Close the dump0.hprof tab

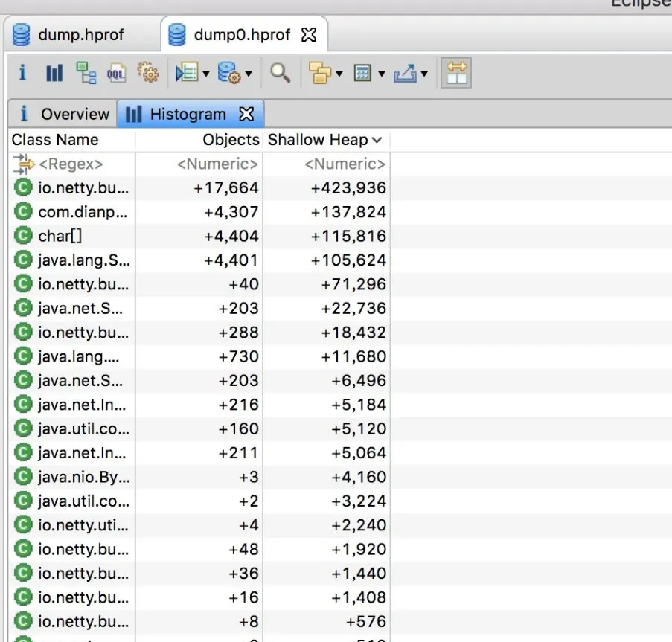tap(309, 35)
